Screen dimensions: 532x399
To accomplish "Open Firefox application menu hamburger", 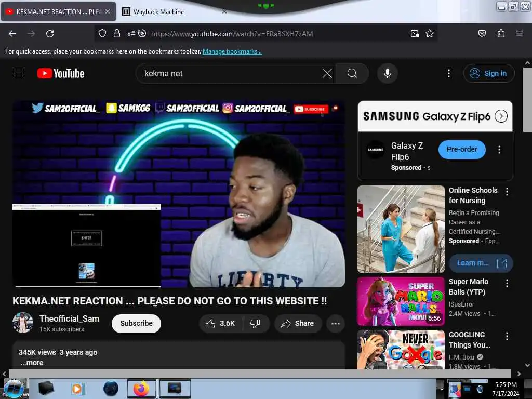I will tap(520, 33).
